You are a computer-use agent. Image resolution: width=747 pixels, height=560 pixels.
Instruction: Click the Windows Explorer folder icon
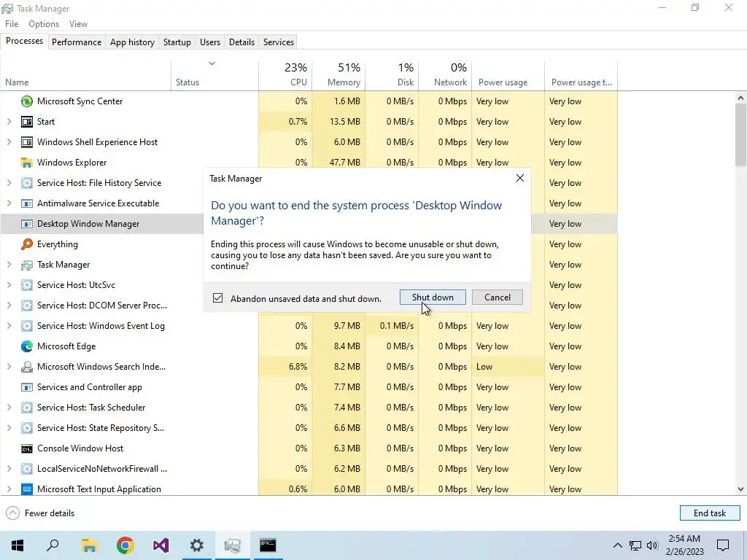click(x=27, y=163)
